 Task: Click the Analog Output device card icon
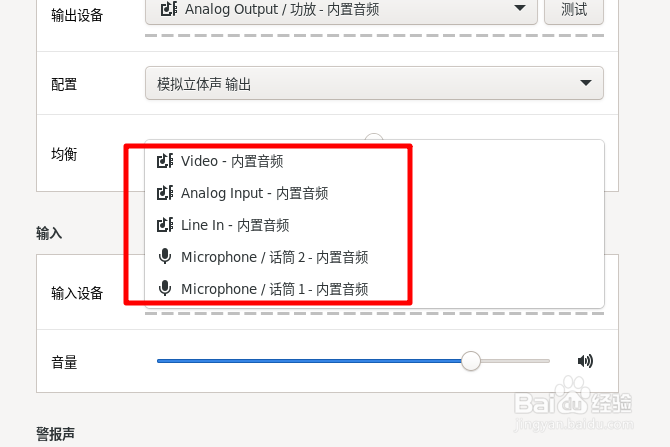click(x=169, y=9)
